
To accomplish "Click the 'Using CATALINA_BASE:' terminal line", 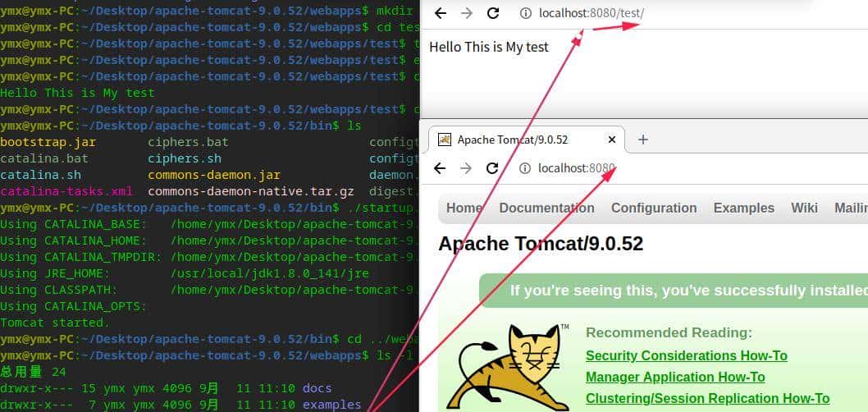I will coord(208,224).
